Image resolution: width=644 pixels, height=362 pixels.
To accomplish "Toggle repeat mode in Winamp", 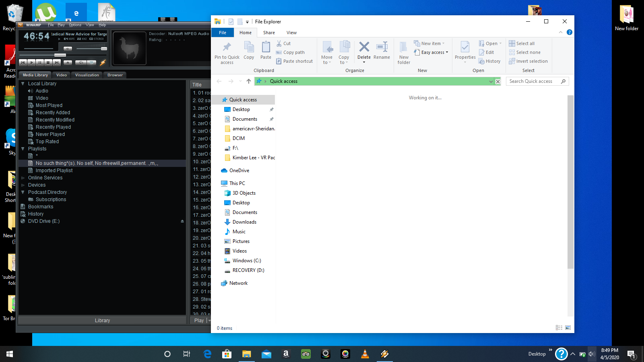I will [x=92, y=62].
